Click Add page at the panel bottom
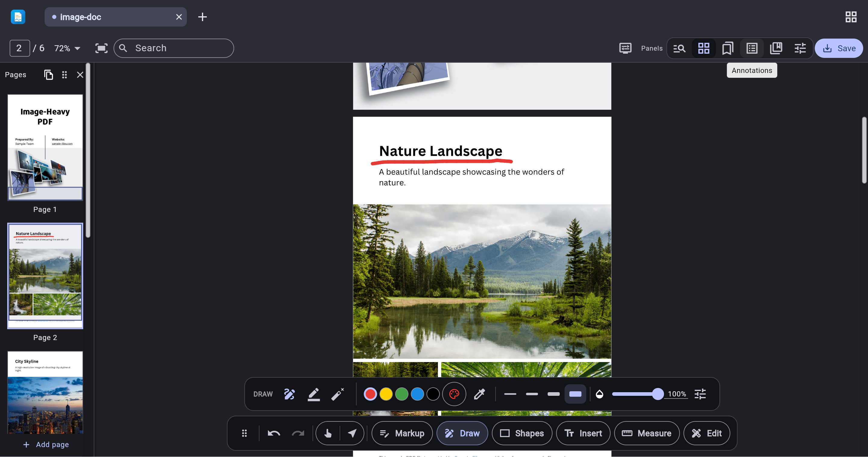Screen dimensions: 868x457 (x=46, y=445)
